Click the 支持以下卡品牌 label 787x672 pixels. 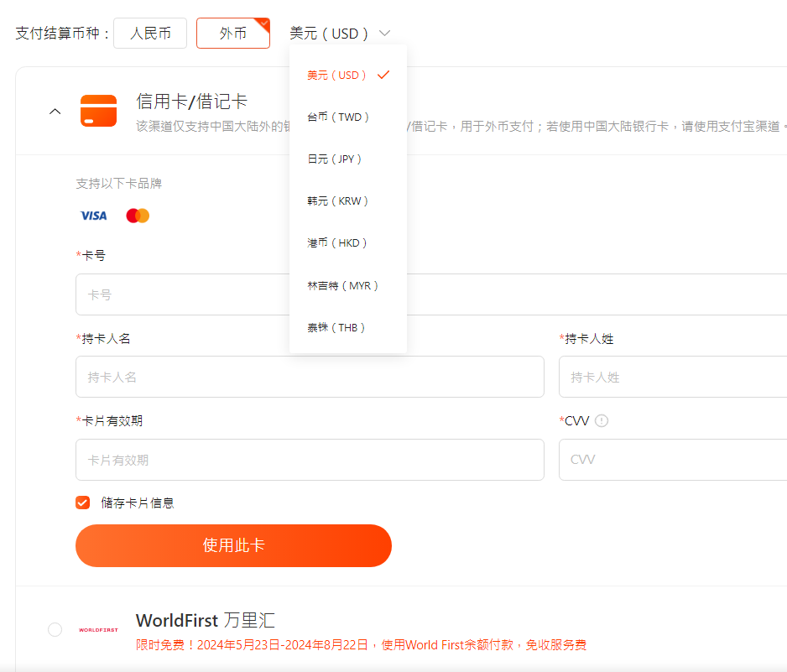pos(119,184)
